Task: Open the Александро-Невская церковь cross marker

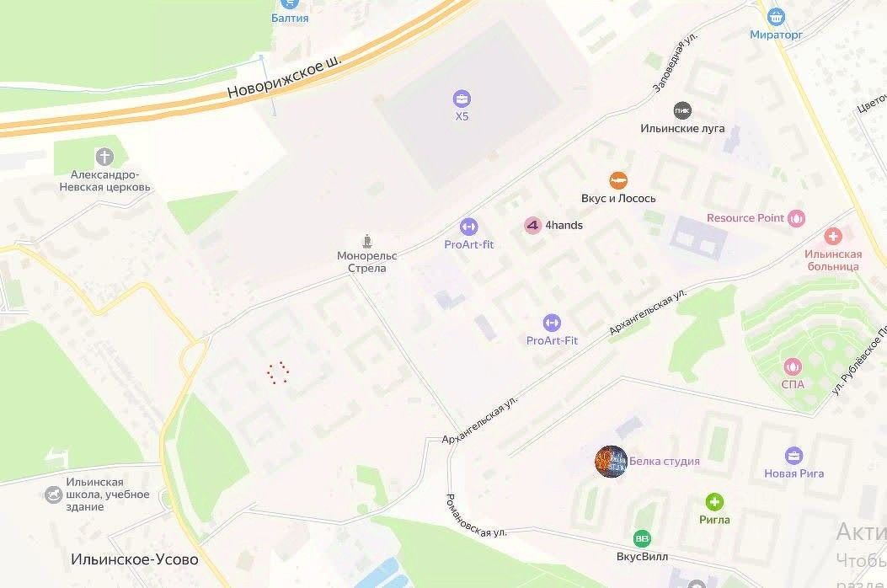Action: pyautogui.click(x=104, y=157)
